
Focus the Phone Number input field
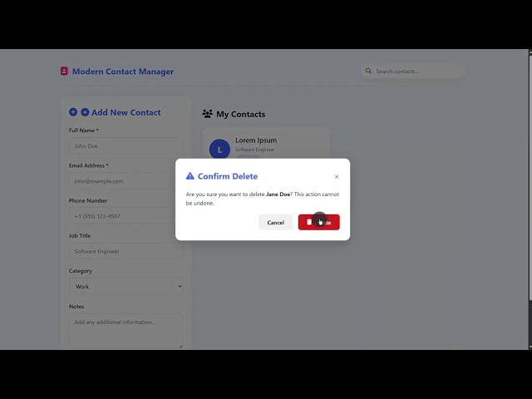pyautogui.click(x=126, y=216)
